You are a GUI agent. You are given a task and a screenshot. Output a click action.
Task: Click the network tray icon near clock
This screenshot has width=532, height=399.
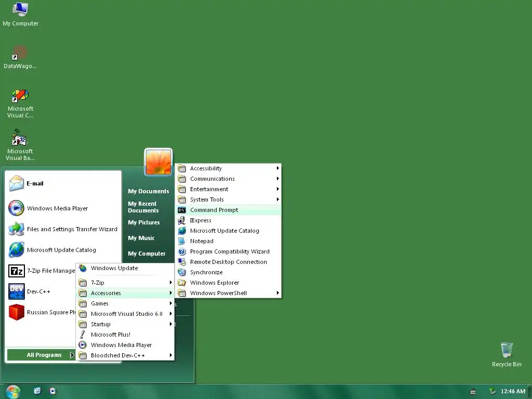(493, 392)
